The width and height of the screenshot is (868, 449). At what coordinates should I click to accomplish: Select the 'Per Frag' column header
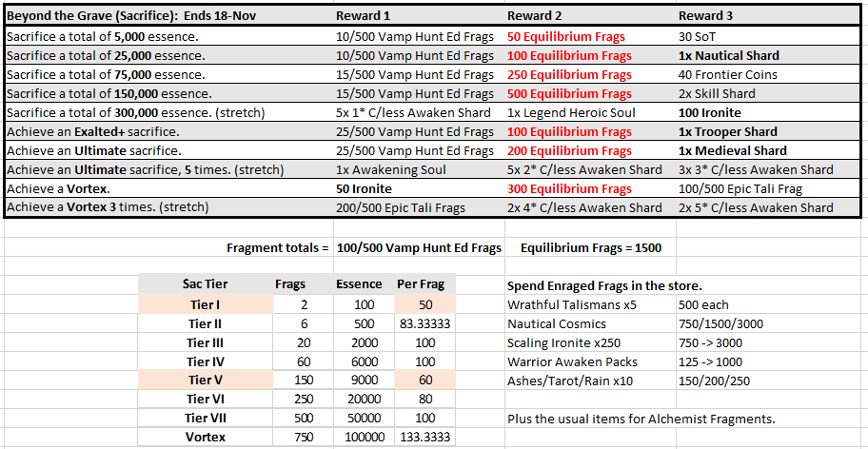coord(424,284)
